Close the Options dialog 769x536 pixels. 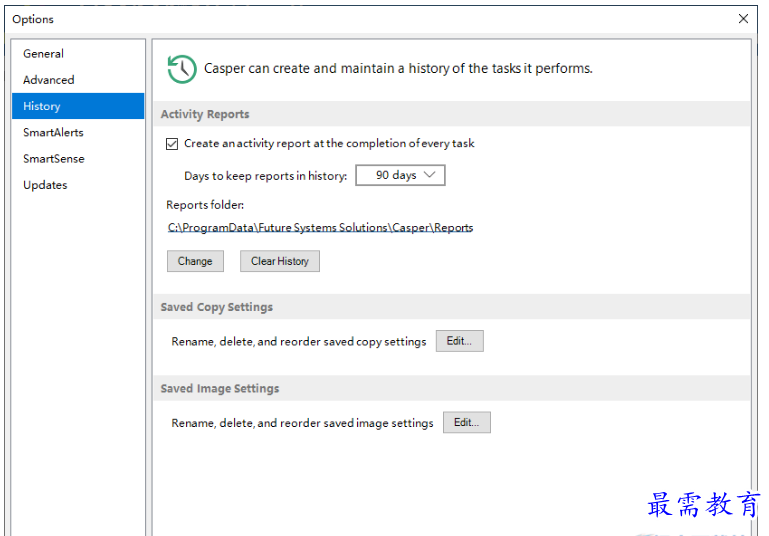[743, 19]
